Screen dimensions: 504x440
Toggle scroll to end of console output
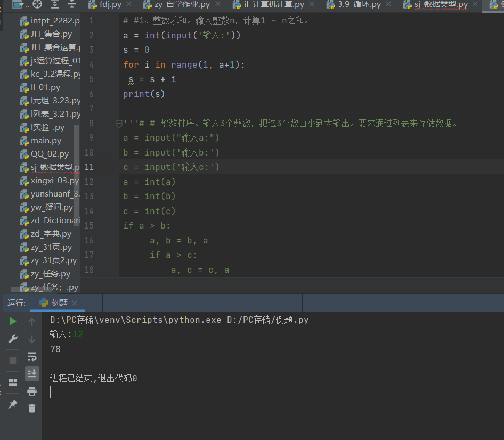32,374
